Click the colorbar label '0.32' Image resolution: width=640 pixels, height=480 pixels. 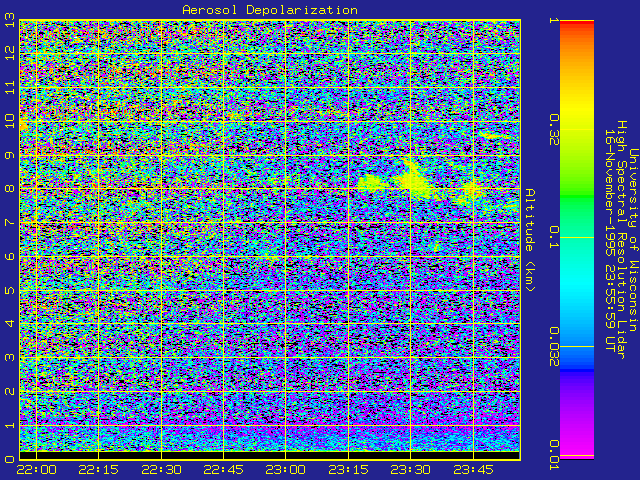tap(554, 130)
